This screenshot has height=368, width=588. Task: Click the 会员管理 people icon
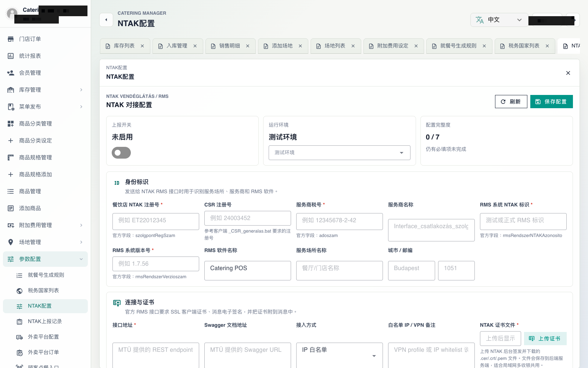(11, 73)
